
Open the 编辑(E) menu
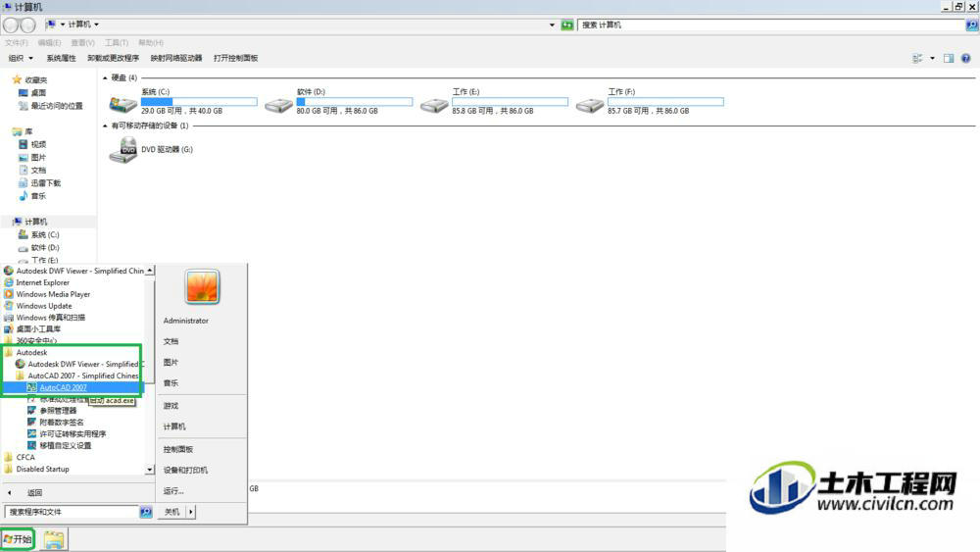click(x=49, y=42)
